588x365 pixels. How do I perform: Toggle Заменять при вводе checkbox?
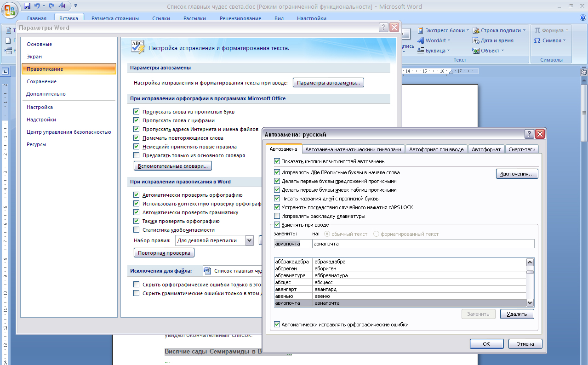(x=277, y=225)
